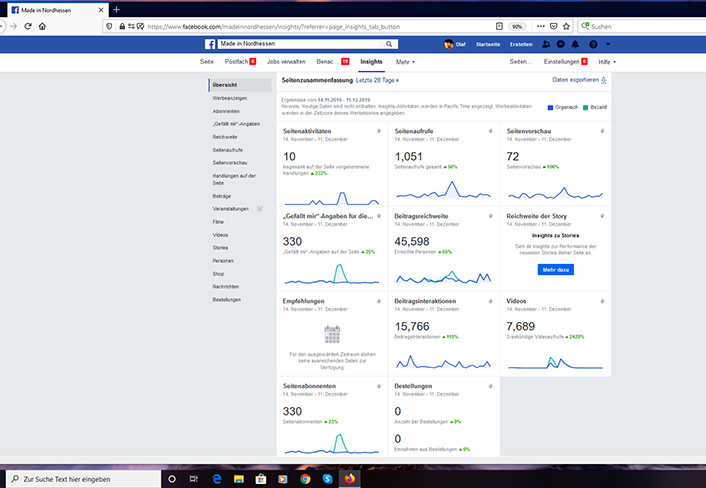Select the Insights tab
This screenshot has height=488, width=706.
(x=371, y=62)
